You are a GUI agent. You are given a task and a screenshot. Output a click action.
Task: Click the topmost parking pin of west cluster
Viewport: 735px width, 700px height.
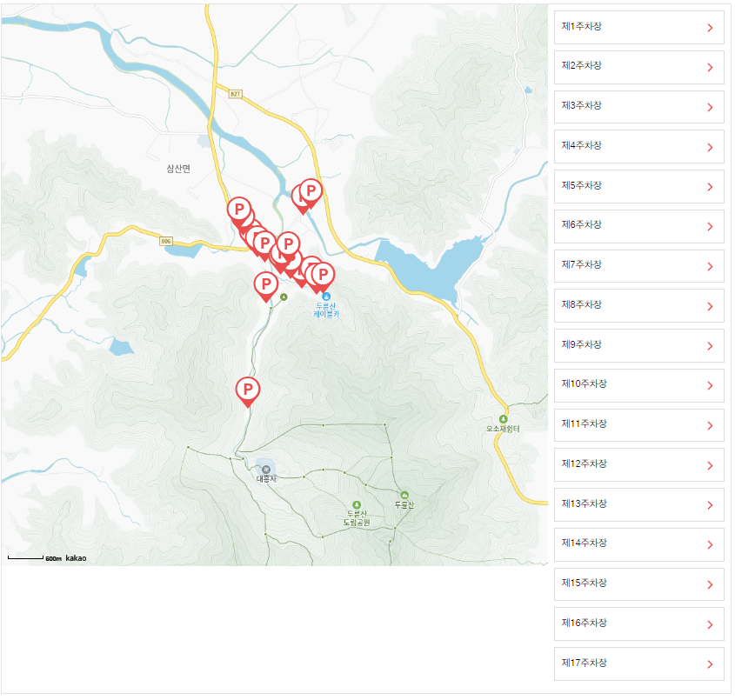click(x=239, y=210)
